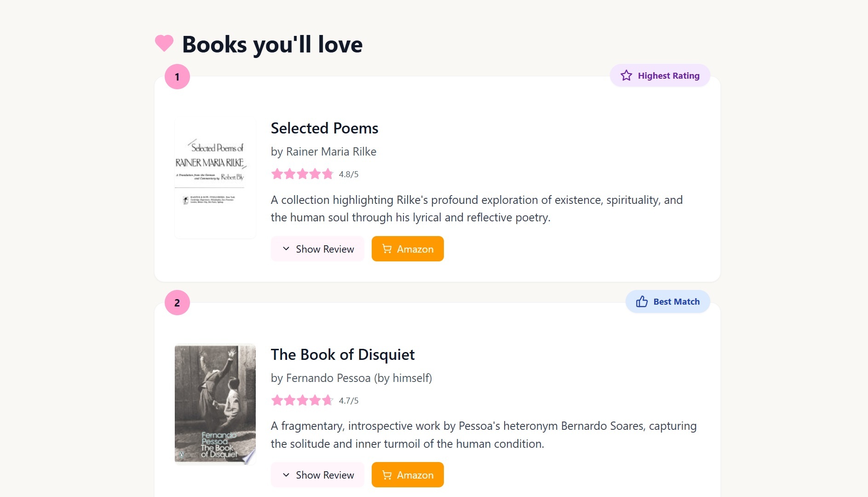Click the pink number 2 rank badge
The height and width of the screenshot is (497, 868).
click(x=177, y=303)
